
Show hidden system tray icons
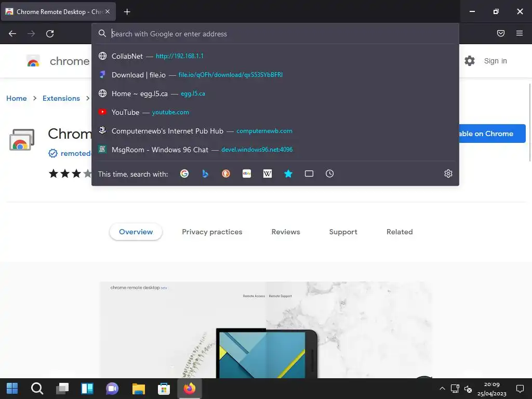[x=442, y=389]
